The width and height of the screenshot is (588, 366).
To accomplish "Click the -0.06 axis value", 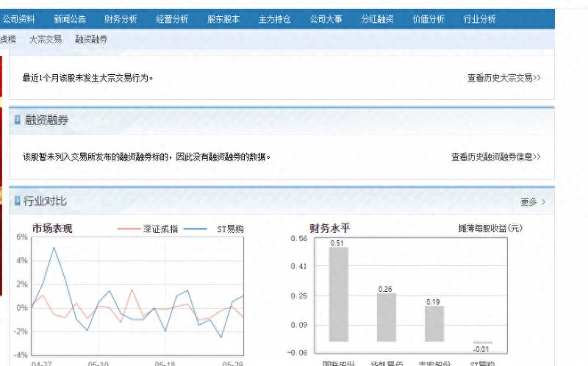I will [298, 353].
